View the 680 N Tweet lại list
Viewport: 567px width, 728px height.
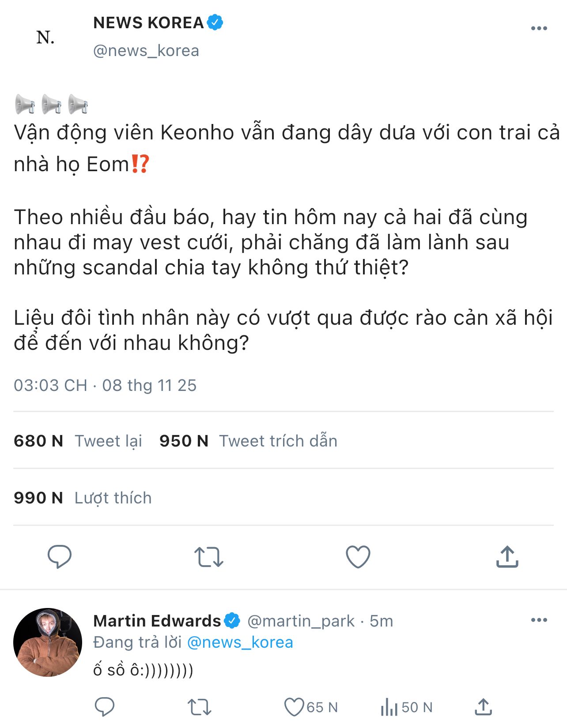pos(78,441)
